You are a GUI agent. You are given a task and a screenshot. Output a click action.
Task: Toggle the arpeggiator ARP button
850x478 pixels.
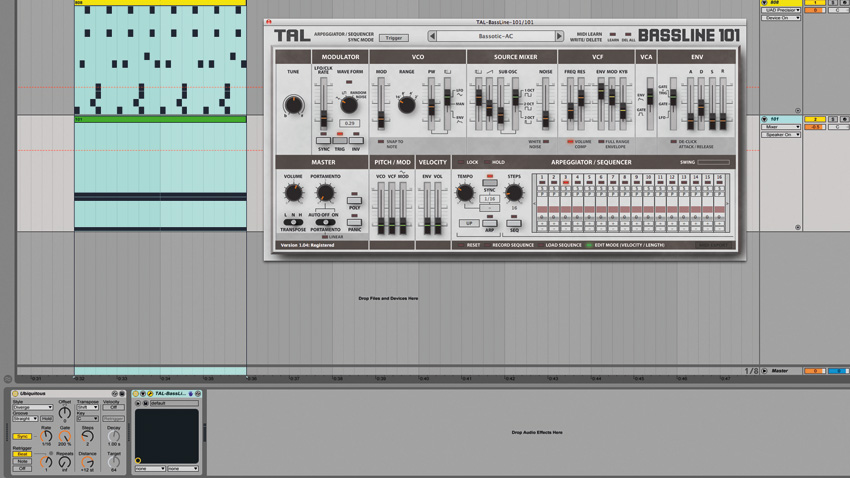point(490,223)
